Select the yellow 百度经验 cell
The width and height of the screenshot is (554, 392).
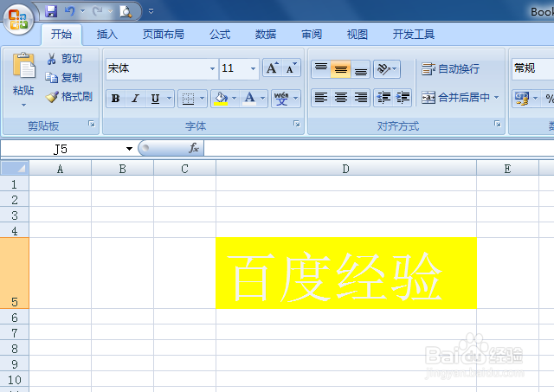(x=346, y=273)
